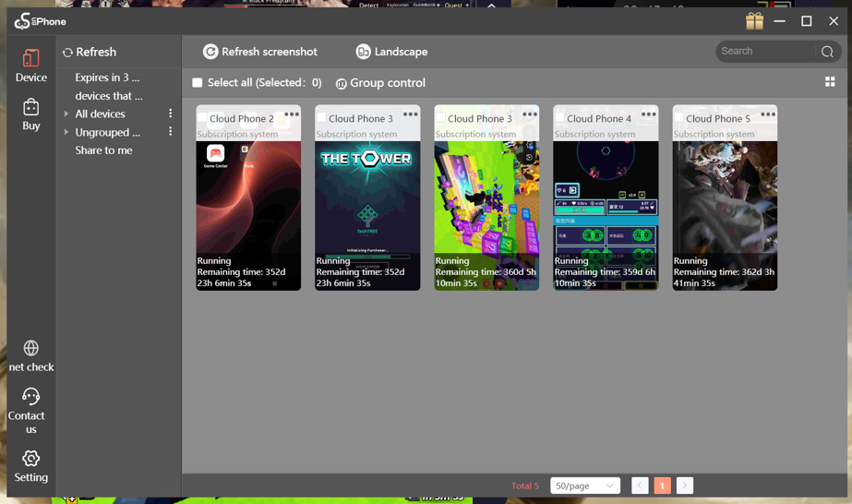852x504 pixels.
Task: Tick the checkbox on the green blocks game card
Action: pyautogui.click(x=440, y=118)
